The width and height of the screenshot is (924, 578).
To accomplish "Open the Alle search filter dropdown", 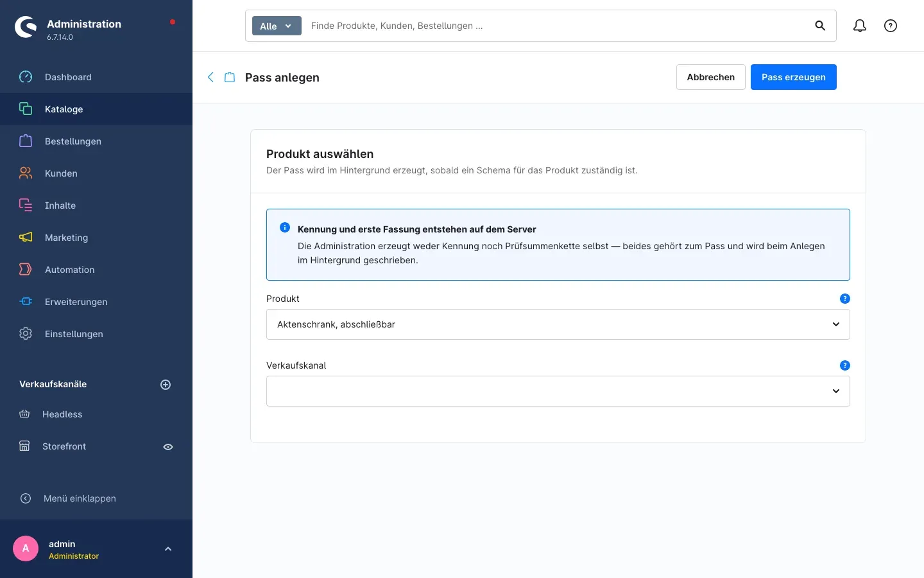I will pos(277,26).
